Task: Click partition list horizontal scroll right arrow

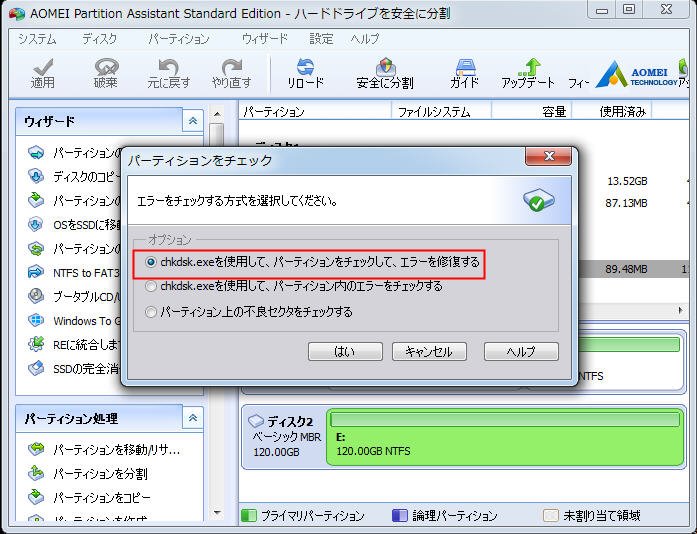Action: tap(681, 310)
